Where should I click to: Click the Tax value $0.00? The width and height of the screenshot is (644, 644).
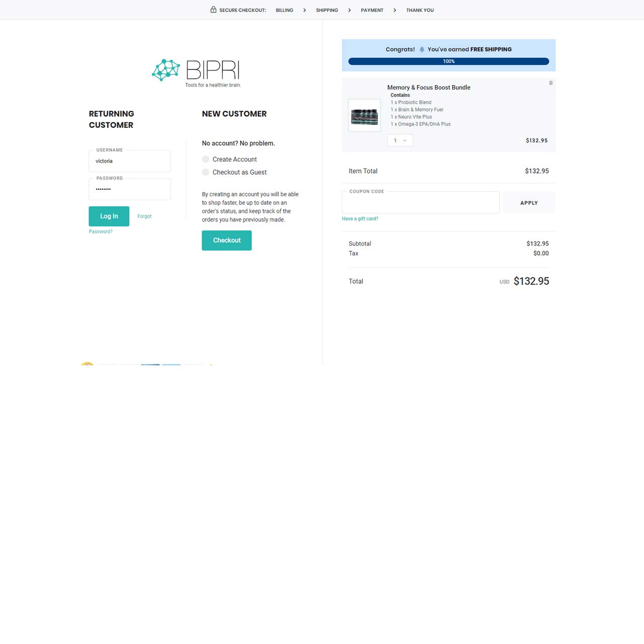tap(541, 254)
